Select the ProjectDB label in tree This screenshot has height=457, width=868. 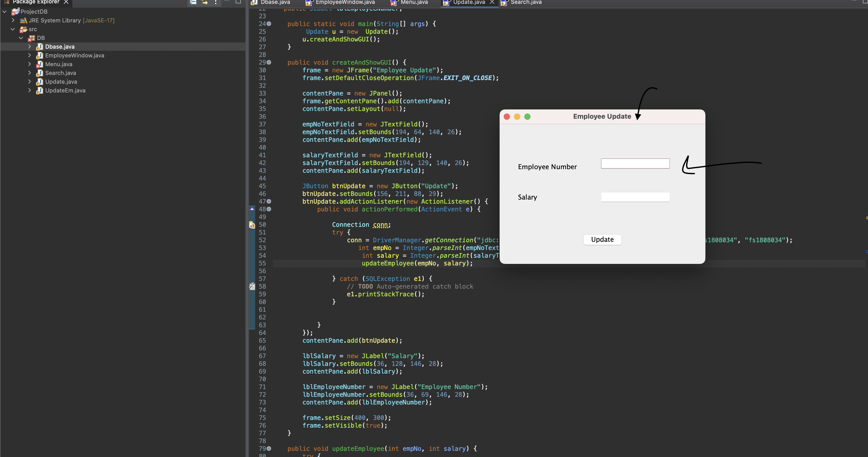34,12
